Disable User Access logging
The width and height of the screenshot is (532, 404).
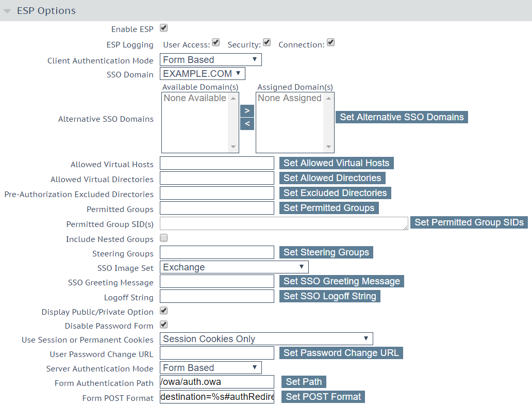point(215,42)
